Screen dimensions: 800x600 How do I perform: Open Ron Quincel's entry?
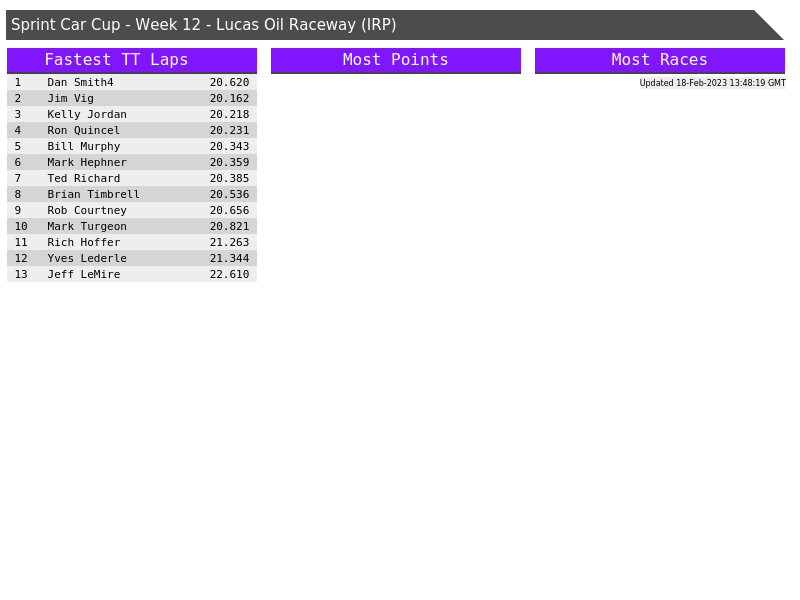coord(83,130)
